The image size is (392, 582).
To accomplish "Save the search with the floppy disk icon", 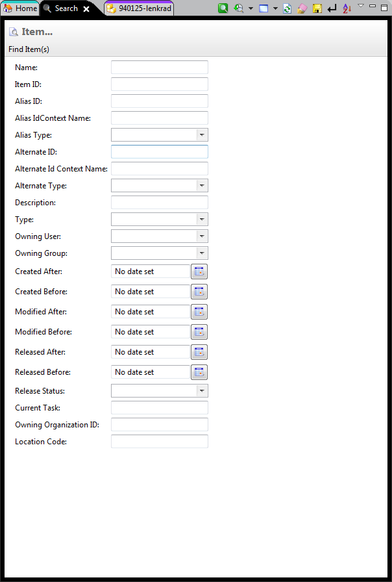I will (317, 8).
